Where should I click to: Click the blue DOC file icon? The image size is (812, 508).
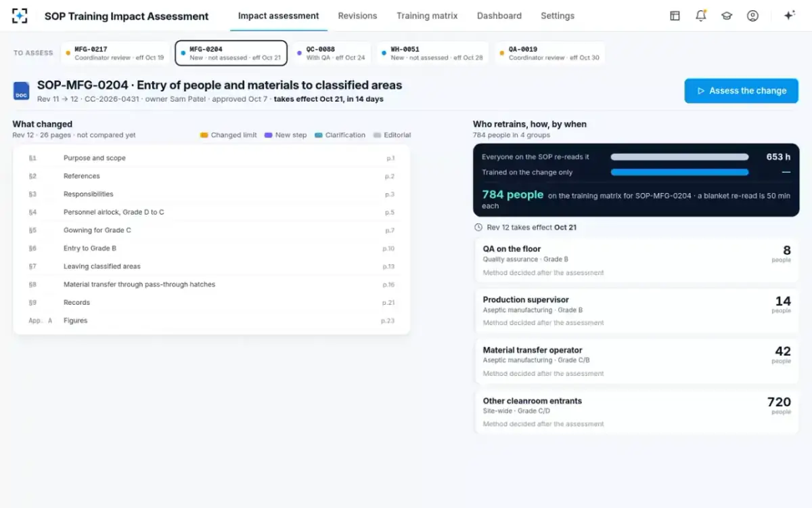click(22, 91)
